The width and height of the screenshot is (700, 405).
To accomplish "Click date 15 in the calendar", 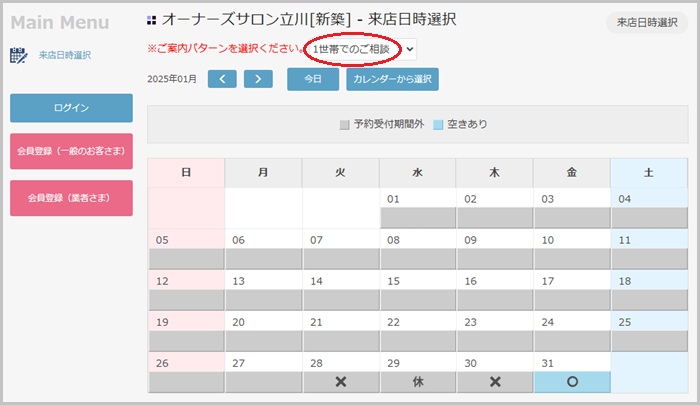I will pos(393,281).
